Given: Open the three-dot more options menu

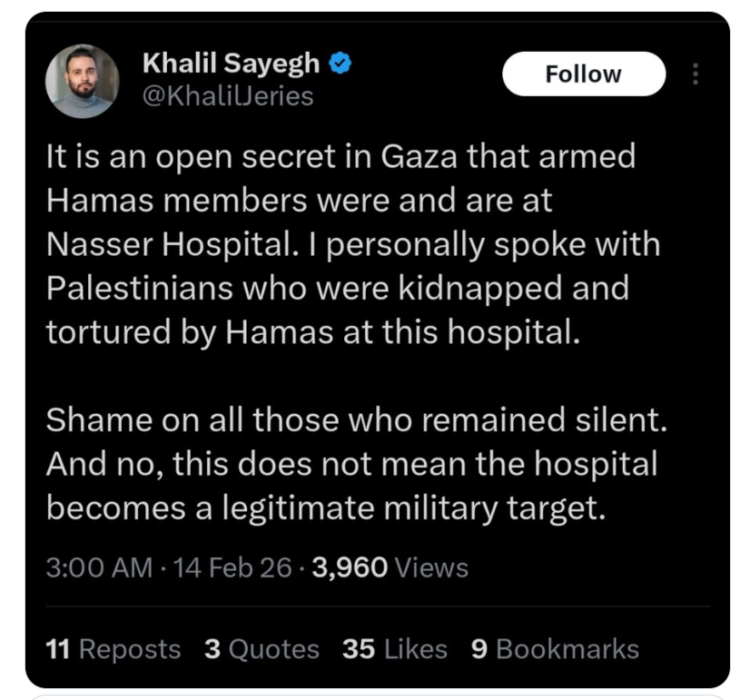Looking at the screenshot, I should coord(696,74).
